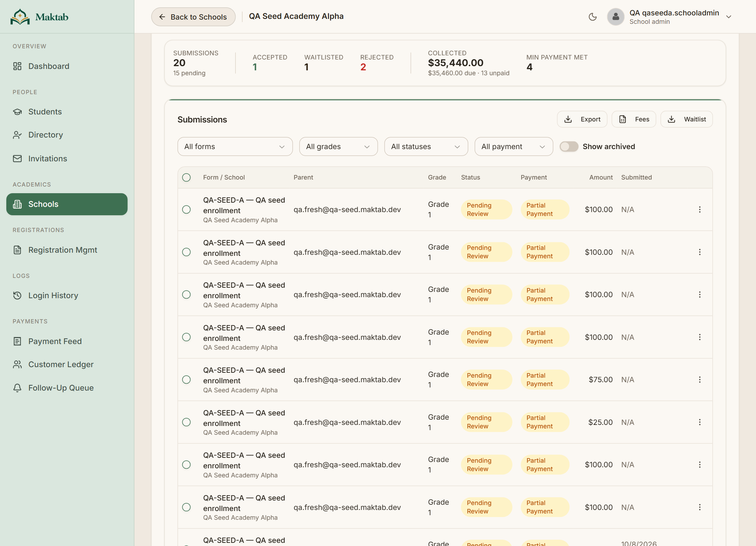This screenshot has height=546, width=756.
Task: Open row actions for first $100.00 submission
Action: click(x=700, y=209)
